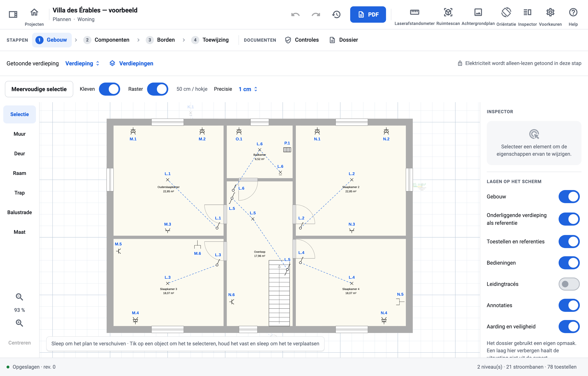588x376 pixels.
Task: Open the revision history clock icon
Action: (x=336, y=15)
